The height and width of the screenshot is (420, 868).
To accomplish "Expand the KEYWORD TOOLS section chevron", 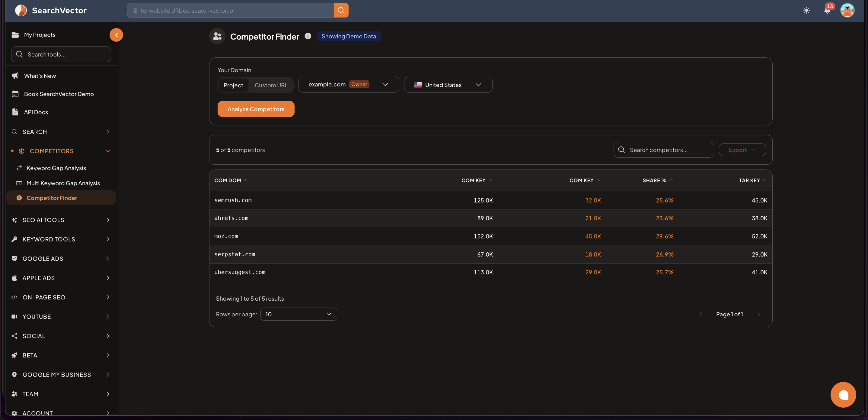I will (x=108, y=239).
